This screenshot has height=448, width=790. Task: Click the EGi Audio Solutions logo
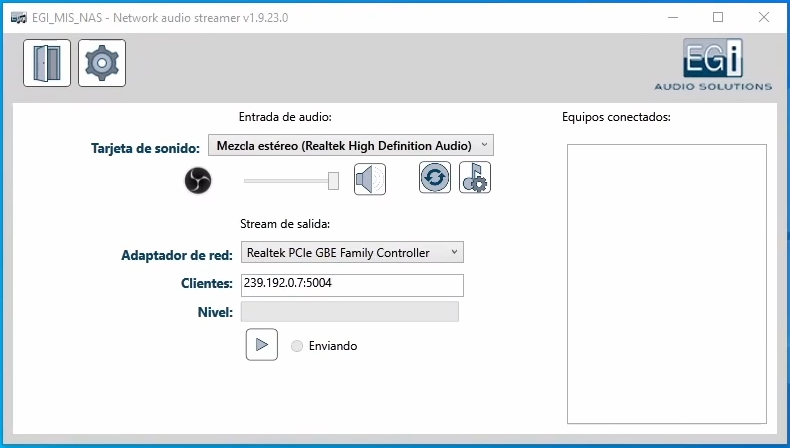pos(713,65)
